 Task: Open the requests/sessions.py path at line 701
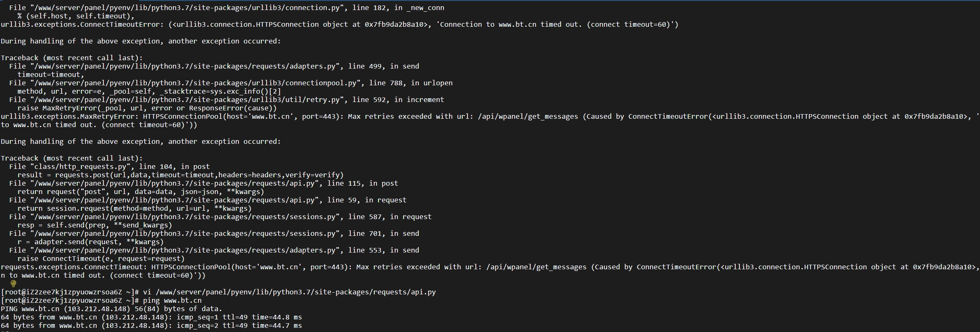click(x=185, y=234)
